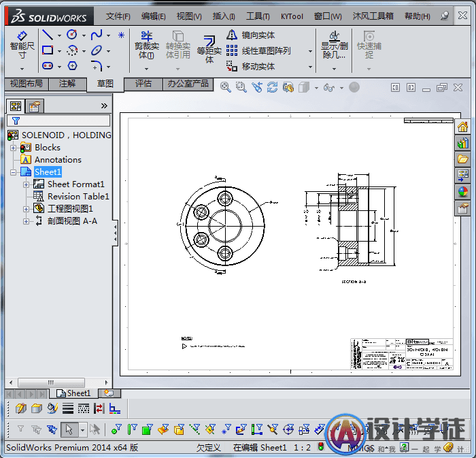Click the rebuild traffic light status icon
This screenshot has width=476, height=458.
coord(321,446)
